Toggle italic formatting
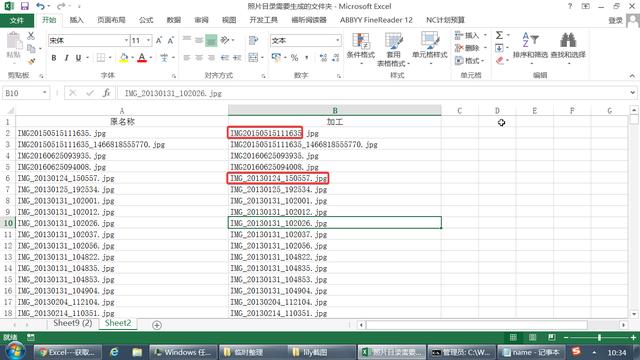Viewport: 640px width, 360px height. [x=66, y=58]
